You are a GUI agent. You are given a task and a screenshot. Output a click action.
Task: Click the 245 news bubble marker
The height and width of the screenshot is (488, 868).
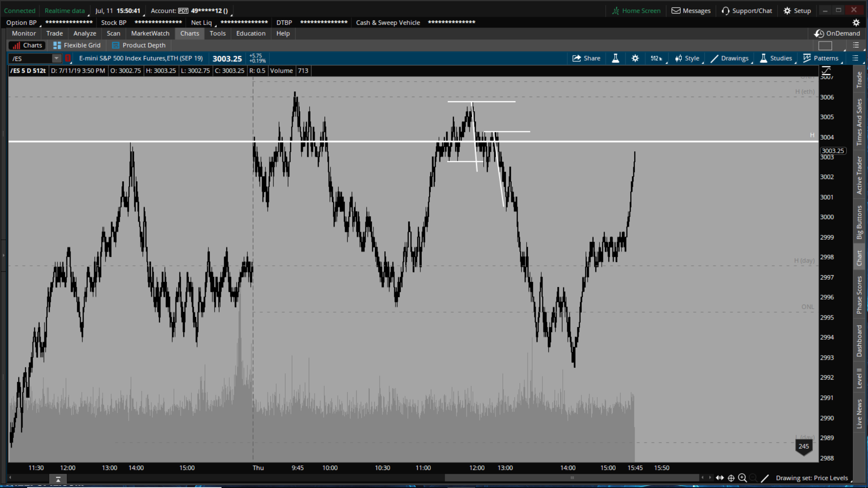click(x=804, y=446)
